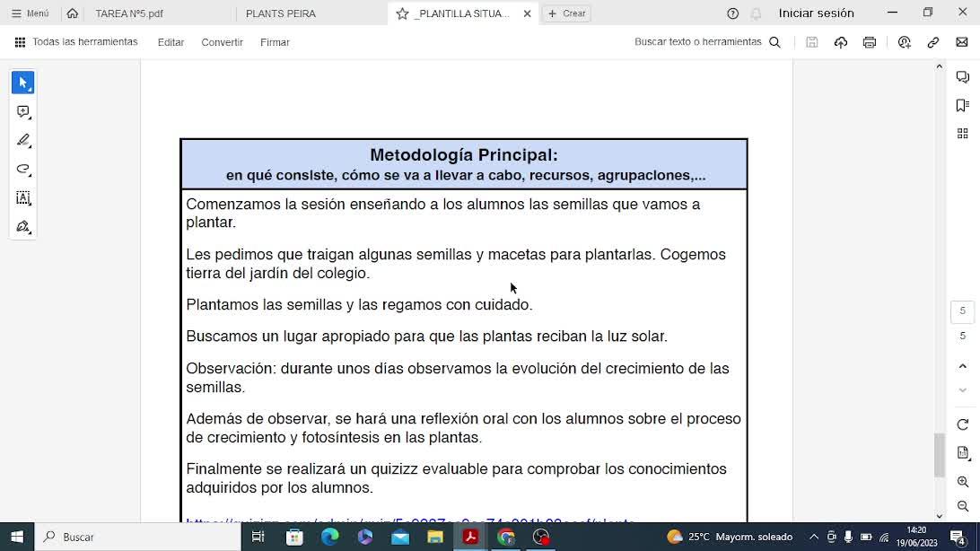980x551 pixels.
Task: Open the help question mark icon
Action: tap(732, 13)
